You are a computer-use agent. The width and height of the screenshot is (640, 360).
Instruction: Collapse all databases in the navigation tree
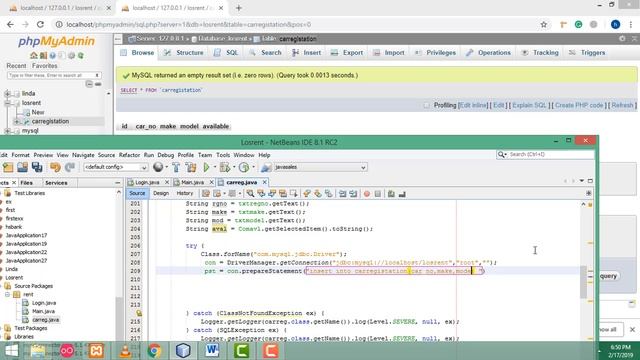(89, 84)
